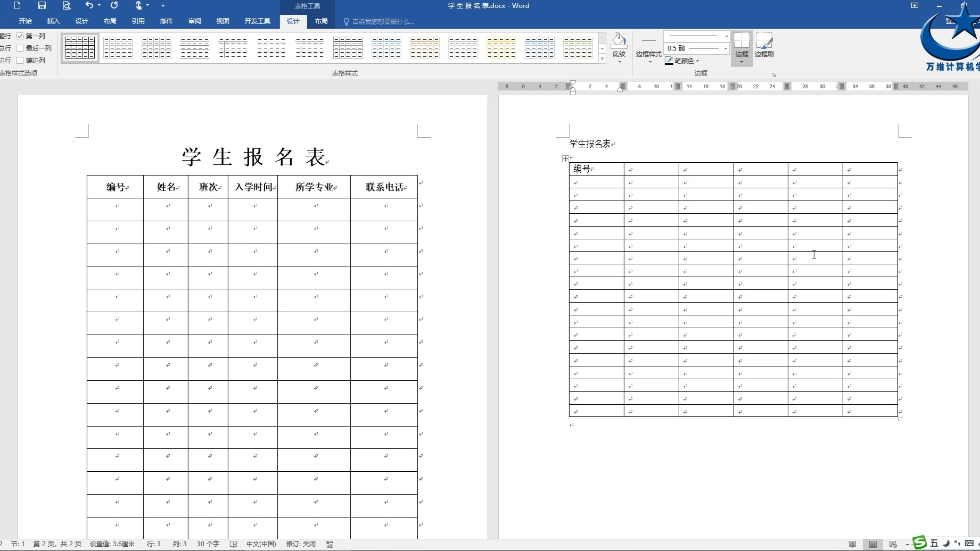The image size is (980, 551).
Task: Check the 最后一列 checkbox
Action: pos(20,48)
